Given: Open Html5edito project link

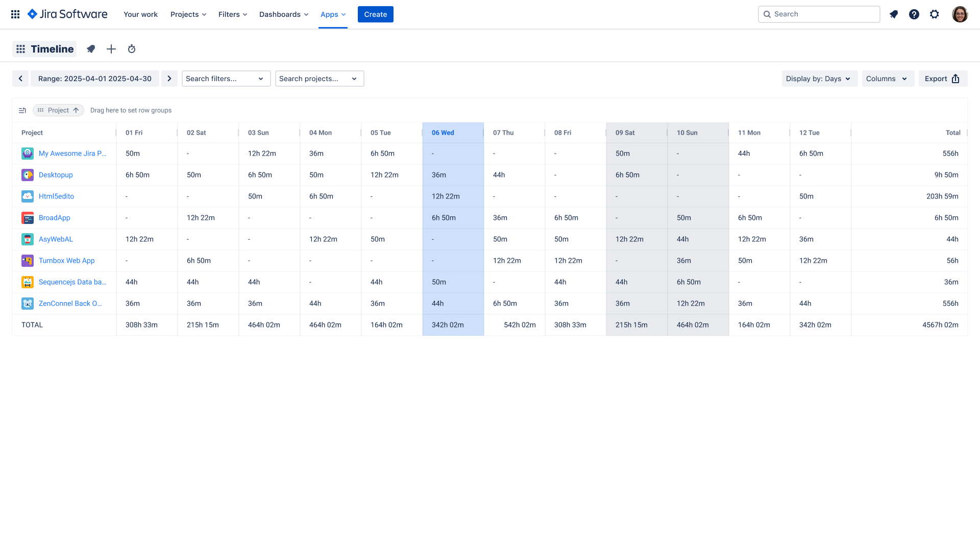Looking at the screenshot, I should [x=56, y=196].
